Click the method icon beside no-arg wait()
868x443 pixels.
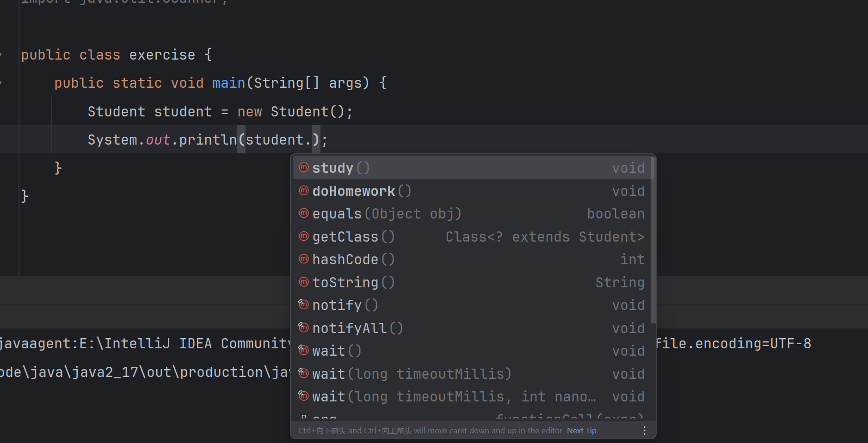click(x=303, y=350)
